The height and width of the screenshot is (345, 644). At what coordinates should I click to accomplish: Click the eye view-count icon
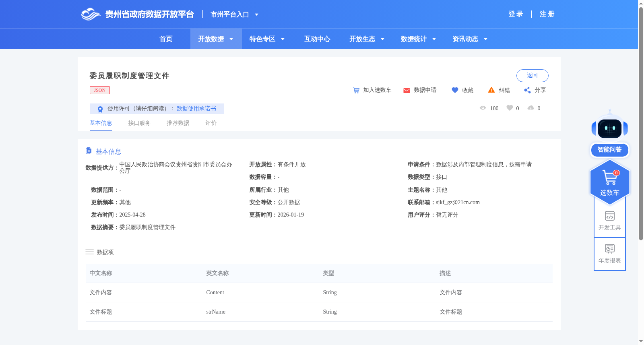click(483, 108)
